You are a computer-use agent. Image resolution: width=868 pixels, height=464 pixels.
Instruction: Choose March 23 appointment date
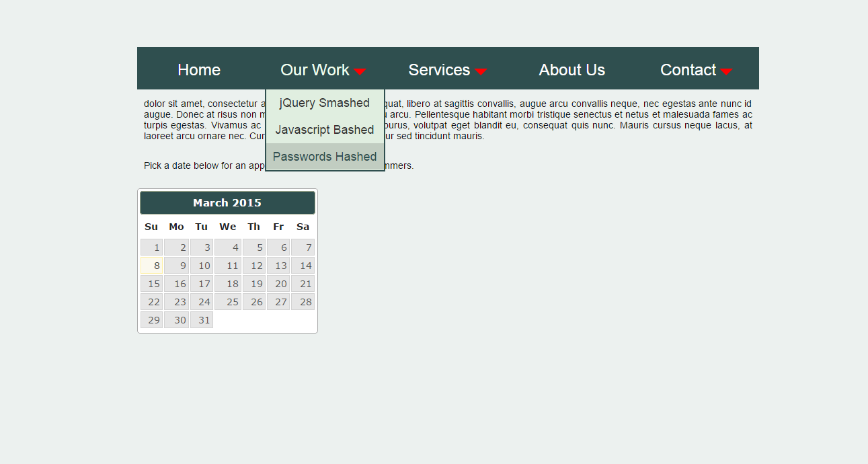pyautogui.click(x=177, y=302)
